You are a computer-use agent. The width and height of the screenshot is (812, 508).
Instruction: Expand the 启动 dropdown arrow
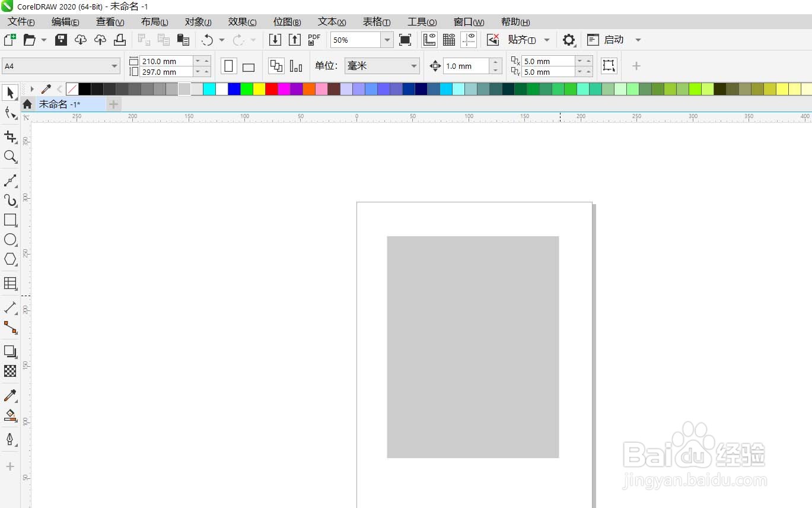[x=638, y=40]
